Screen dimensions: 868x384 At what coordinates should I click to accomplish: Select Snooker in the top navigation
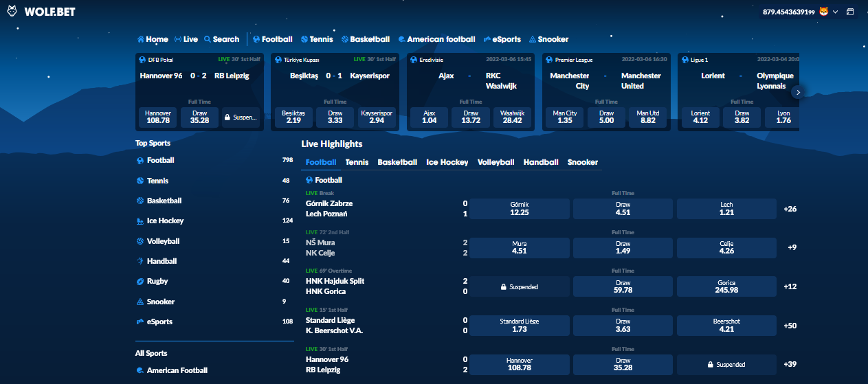click(548, 39)
